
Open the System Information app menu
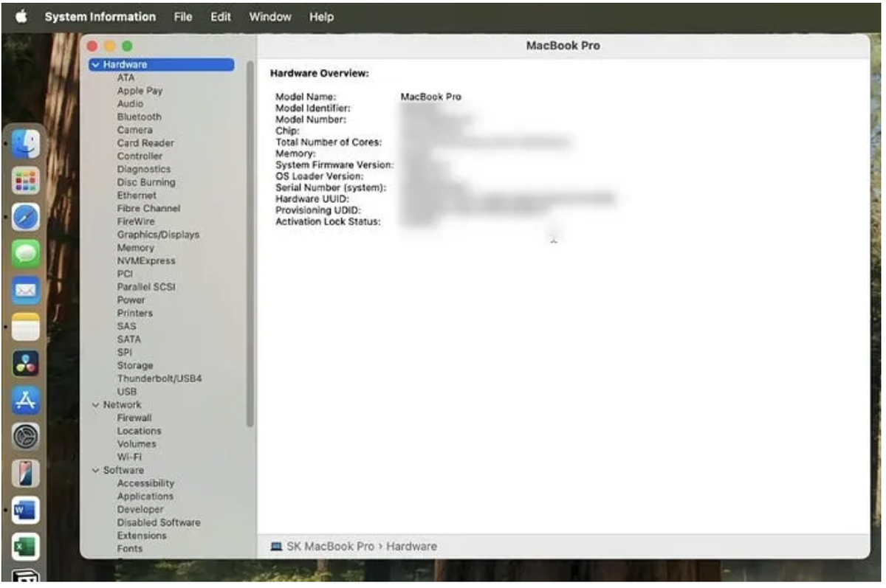click(x=100, y=16)
